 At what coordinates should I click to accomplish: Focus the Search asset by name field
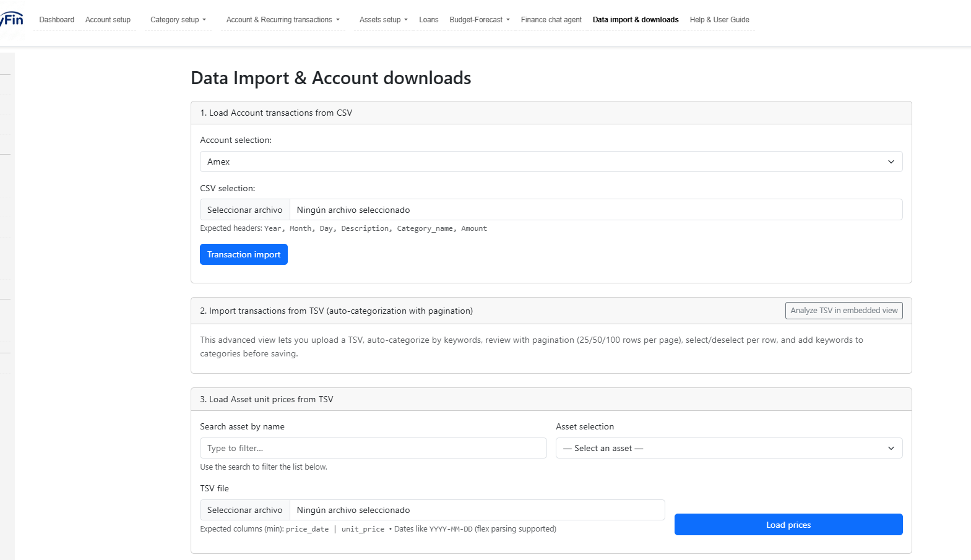(373, 448)
